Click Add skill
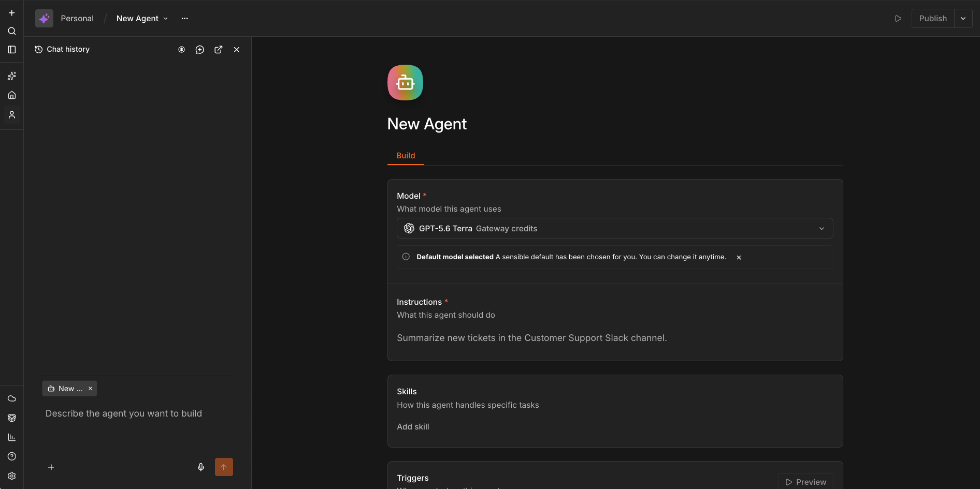This screenshot has height=489, width=980. (413, 427)
